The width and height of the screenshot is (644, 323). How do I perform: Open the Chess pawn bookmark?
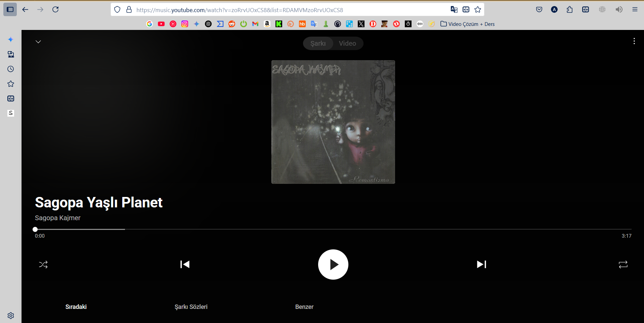pos(326,24)
